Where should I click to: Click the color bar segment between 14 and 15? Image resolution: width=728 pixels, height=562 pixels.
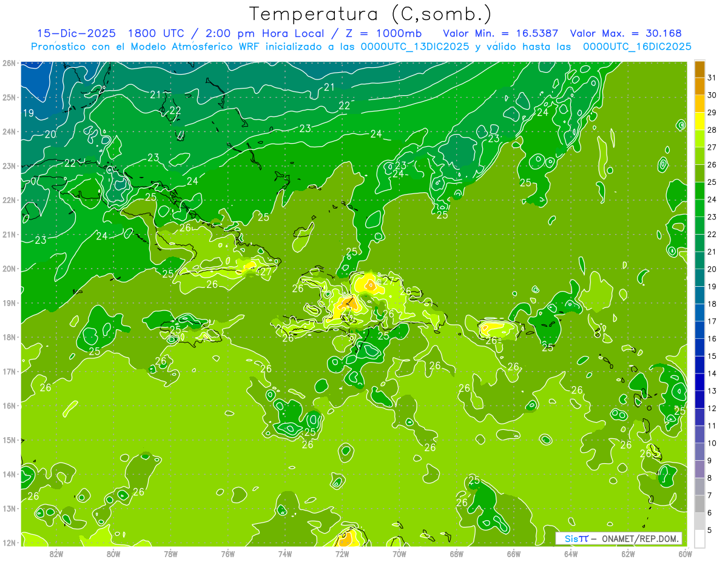coord(699,365)
